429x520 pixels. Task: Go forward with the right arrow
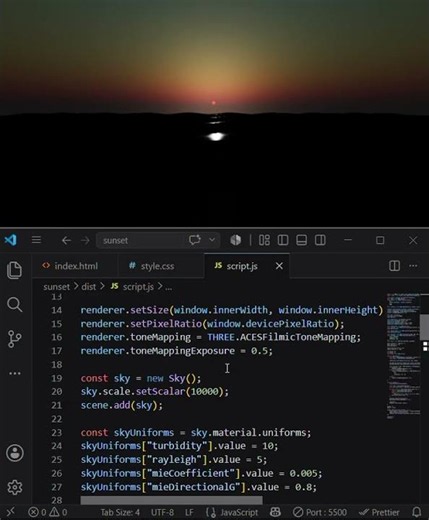click(x=85, y=240)
